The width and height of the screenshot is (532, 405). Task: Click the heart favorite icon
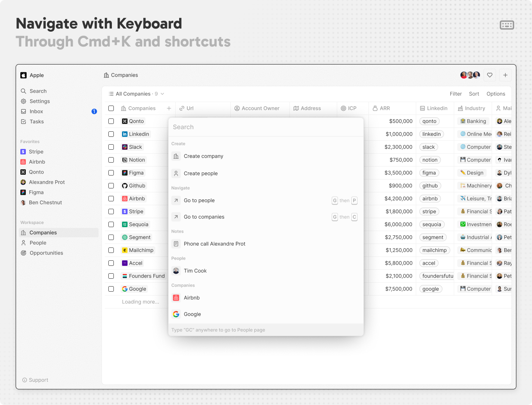pos(489,75)
